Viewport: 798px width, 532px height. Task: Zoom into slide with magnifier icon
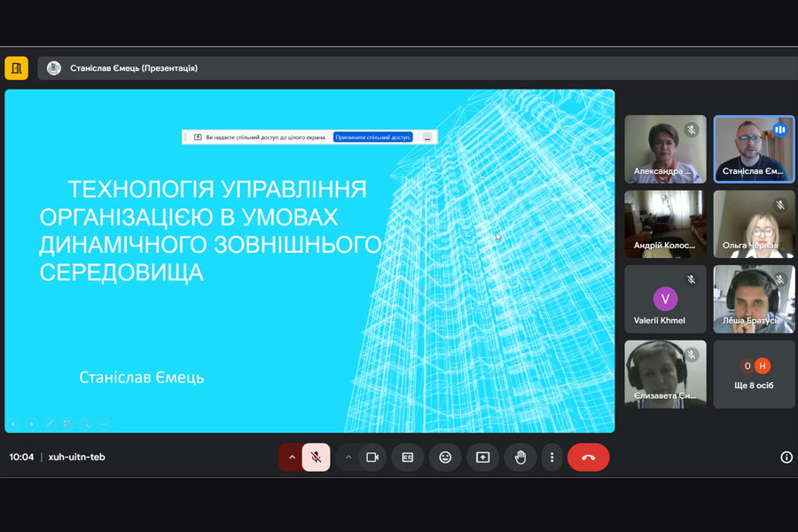(x=86, y=424)
